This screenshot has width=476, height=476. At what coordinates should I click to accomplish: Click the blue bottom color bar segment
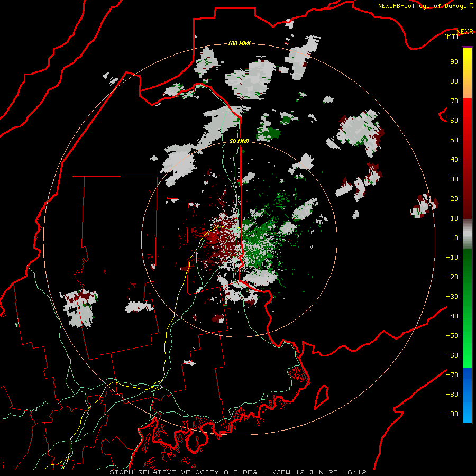(x=467, y=396)
